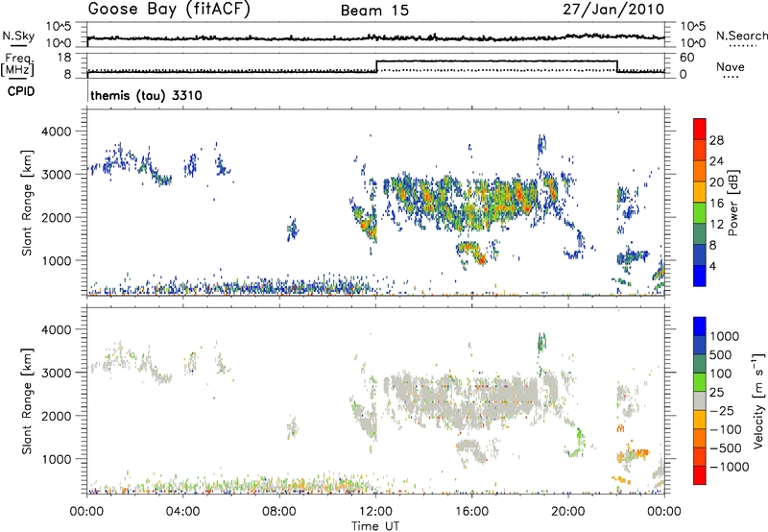Select the '12:00' time tick label
The image size is (768, 532).
pyautogui.click(x=375, y=512)
